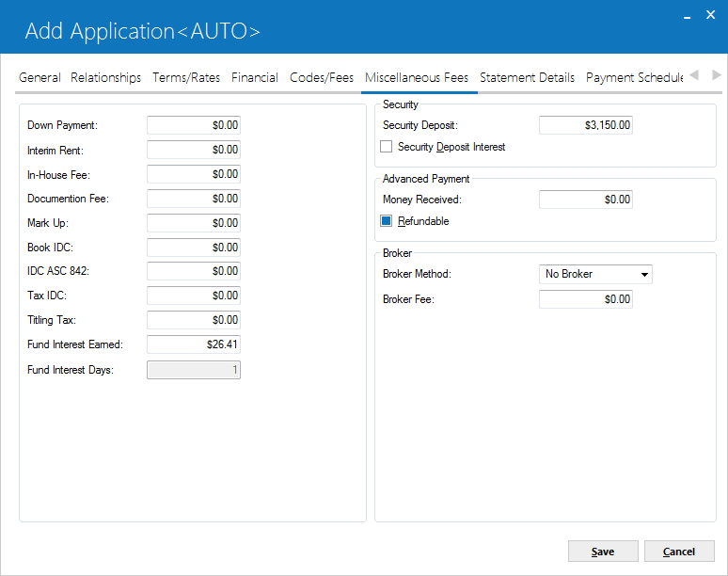
Task: Select the Financial tab
Action: pyautogui.click(x=255, y=77)
